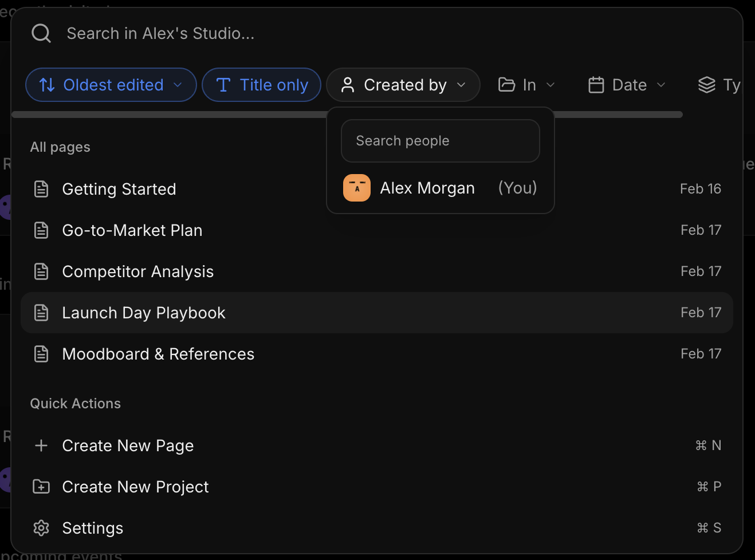
Task: Open Moodboard & References from the results
Action: (158, 353)
